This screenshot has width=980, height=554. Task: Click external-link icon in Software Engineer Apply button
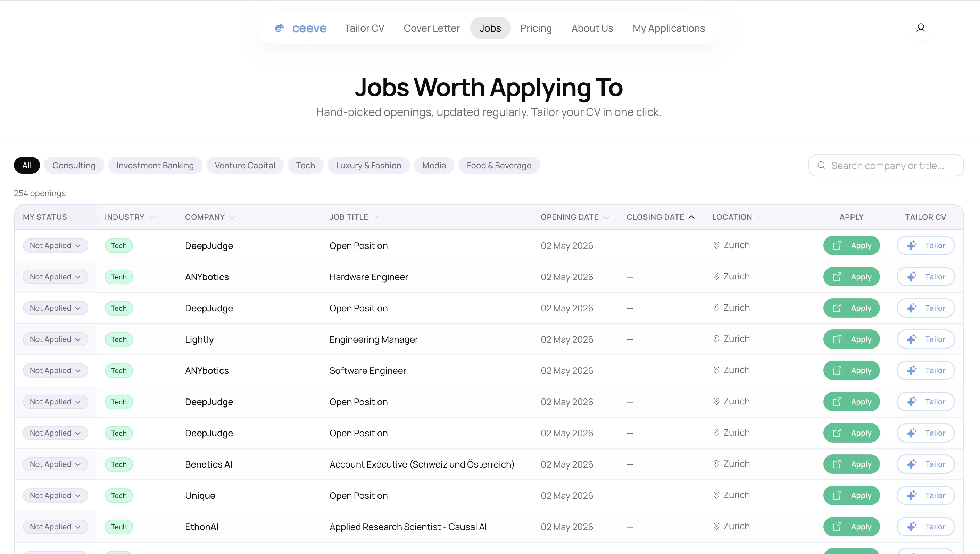837,370
